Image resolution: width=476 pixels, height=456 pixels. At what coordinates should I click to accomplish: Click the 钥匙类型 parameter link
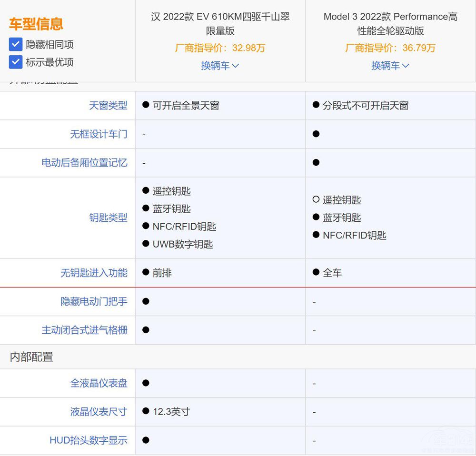click(x=108, y=218)
